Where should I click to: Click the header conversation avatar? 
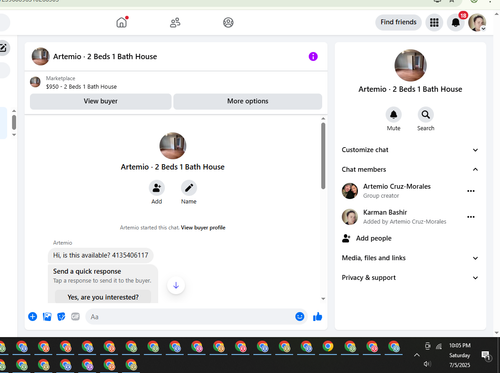[x=40, y=56]
